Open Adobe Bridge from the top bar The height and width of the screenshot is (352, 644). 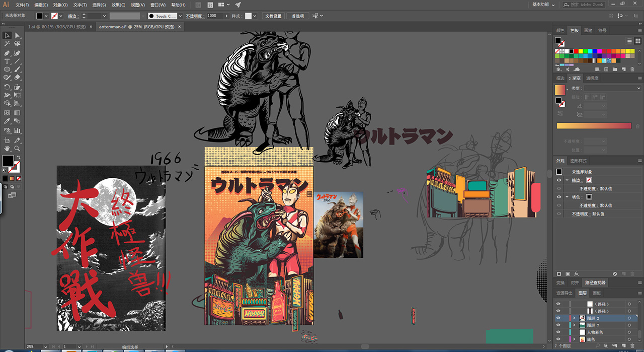point(198,5)
